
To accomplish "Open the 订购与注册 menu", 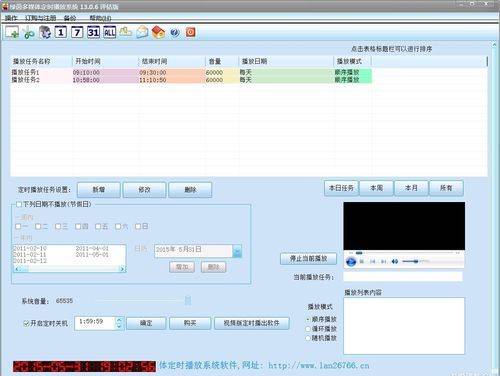I will click(x=40, y=18).
